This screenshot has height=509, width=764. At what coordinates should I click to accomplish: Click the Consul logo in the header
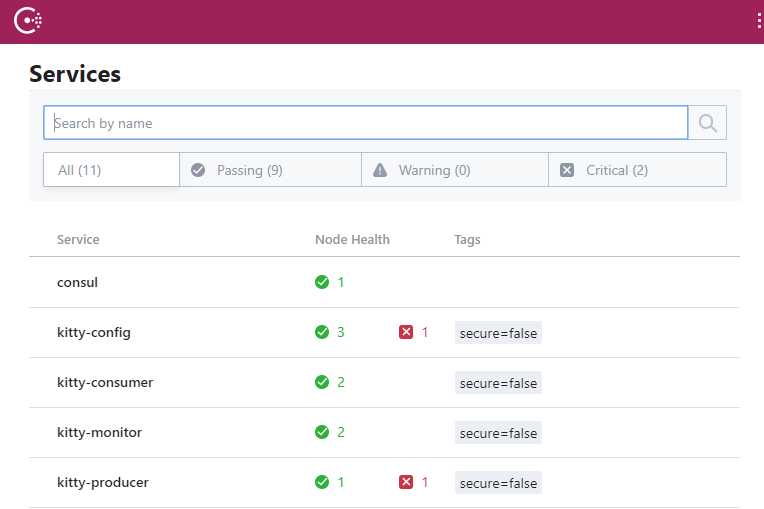coord(28,21)
